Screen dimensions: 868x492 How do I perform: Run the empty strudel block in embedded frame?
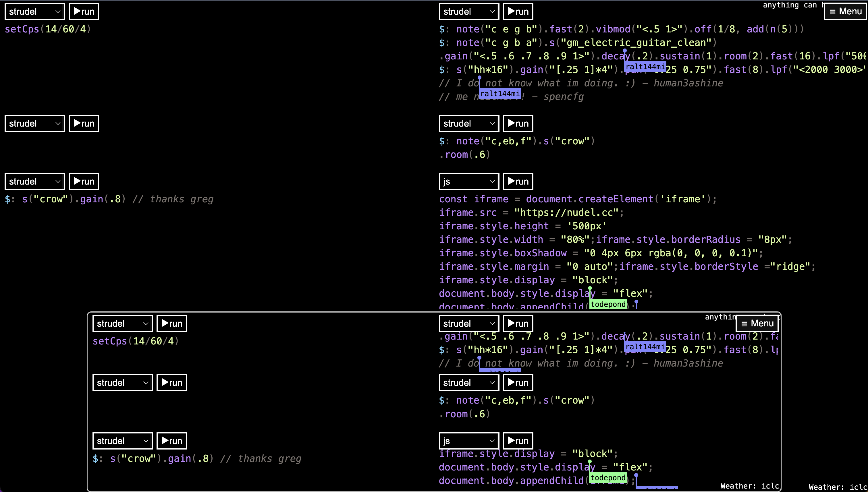click(x=172, y=383)
